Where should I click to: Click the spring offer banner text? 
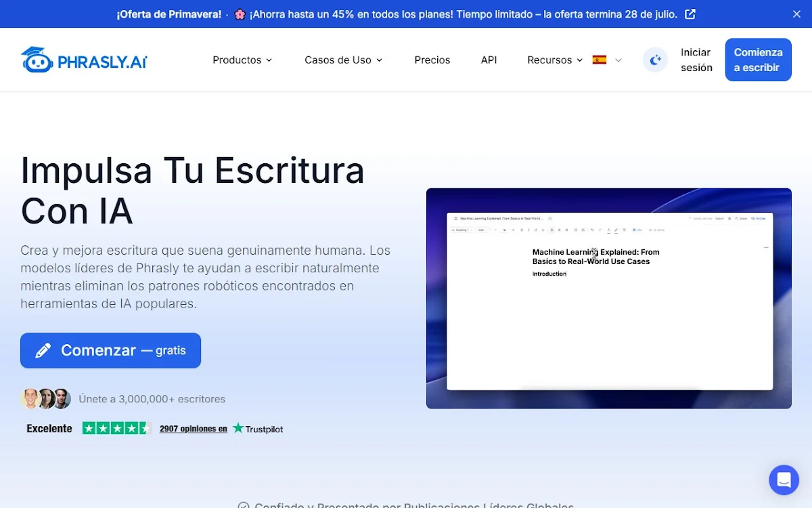[x=397, y=14]
